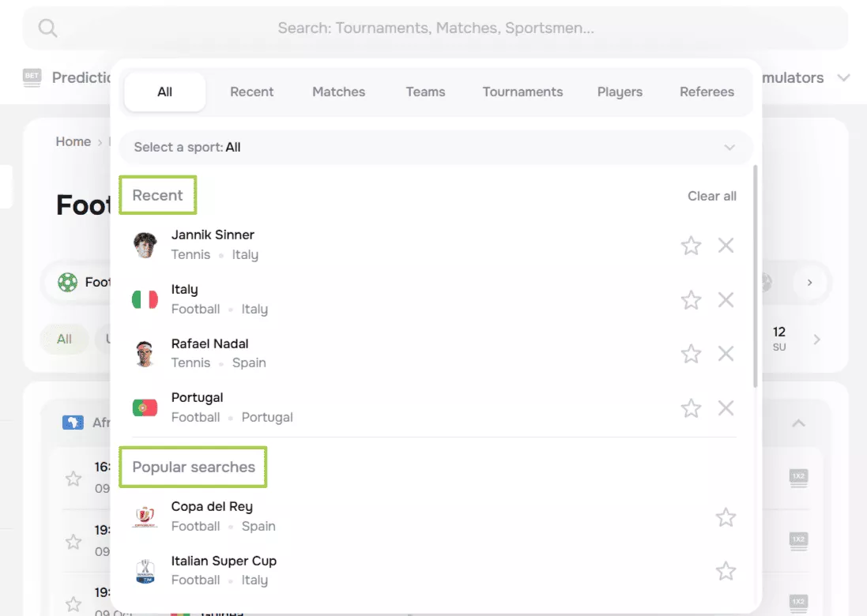Remove Portugal from recent list
The image size is (867, 616).
point(726,408)
